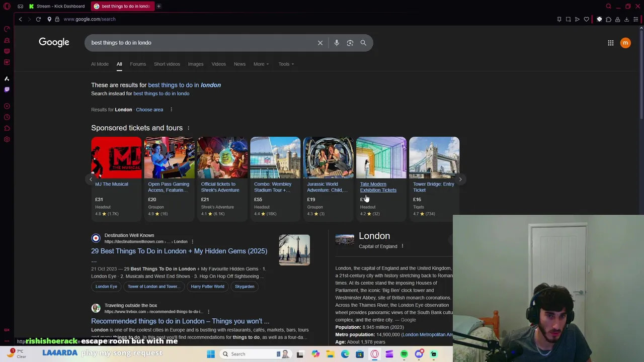The image size is (644, 362).
Task: Open 'Recommended things to do in London' result
Action: [x=180, y=321]
